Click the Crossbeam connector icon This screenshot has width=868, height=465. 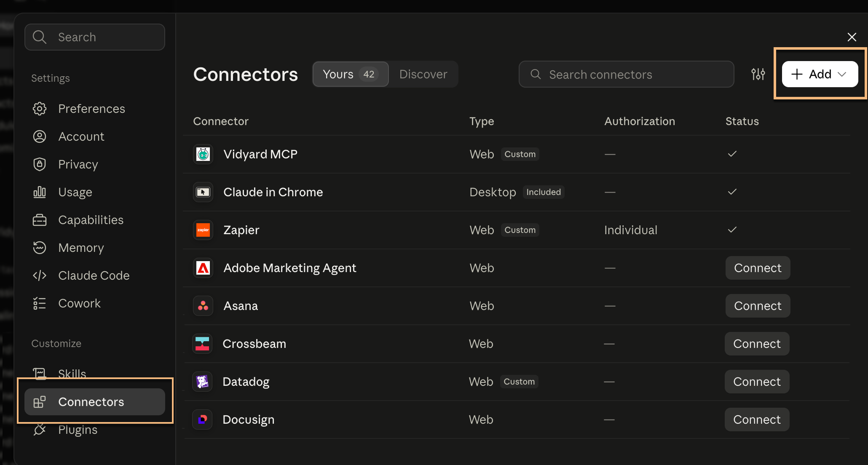click(202, 344)
